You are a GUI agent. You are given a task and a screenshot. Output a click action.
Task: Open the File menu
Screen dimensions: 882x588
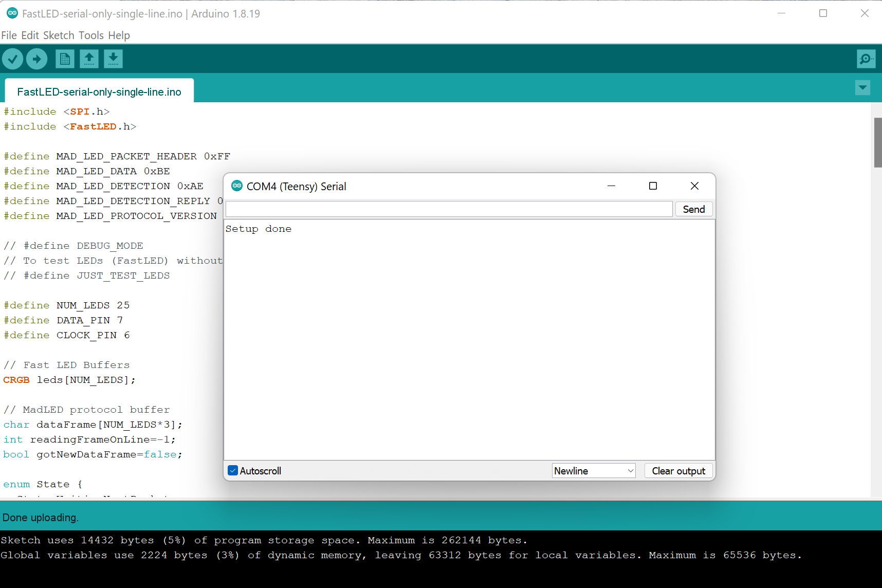point(9,35)
